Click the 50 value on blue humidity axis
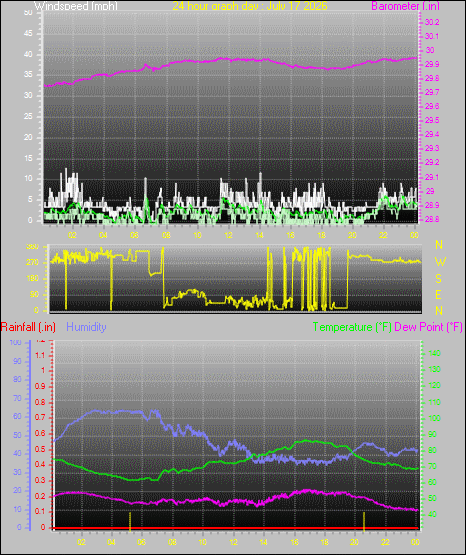This screenshot has height=555, width=466. [x=17, y=435]
